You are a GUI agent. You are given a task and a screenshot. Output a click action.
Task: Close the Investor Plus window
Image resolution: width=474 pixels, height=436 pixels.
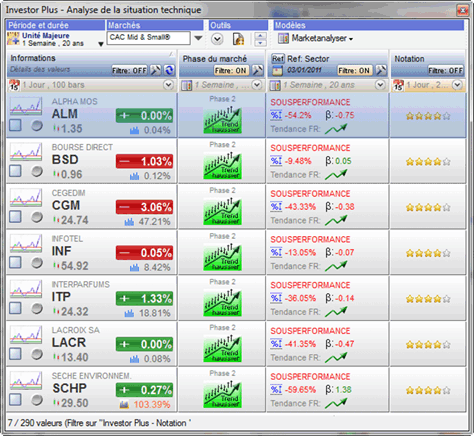(462, 10)
